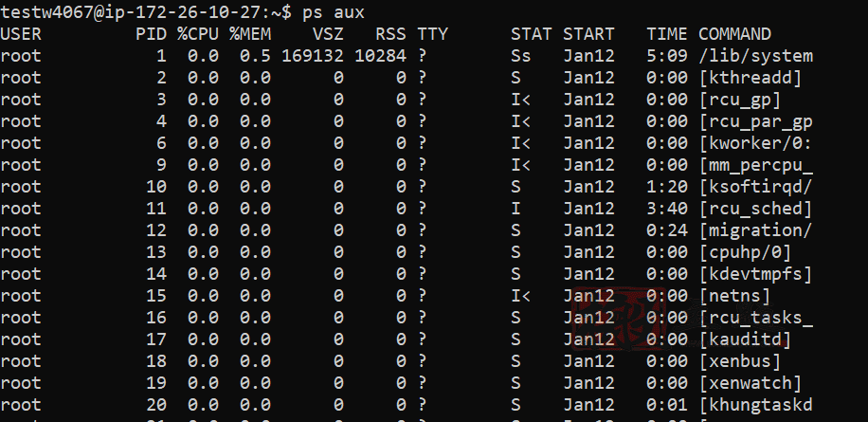
Task: Click the TIME value 3:40
Action: (667, 209)
